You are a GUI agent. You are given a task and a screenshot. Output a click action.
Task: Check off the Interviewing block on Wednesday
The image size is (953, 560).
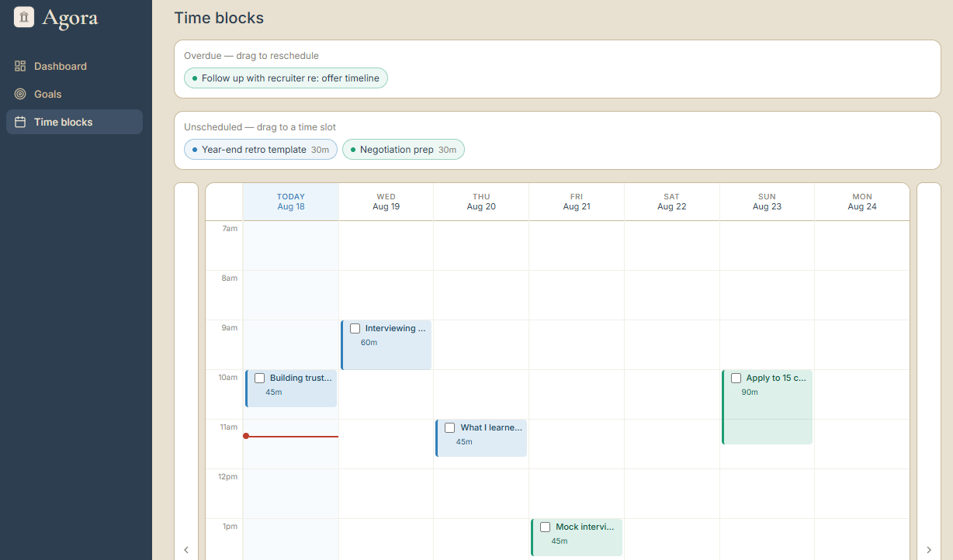355,329
